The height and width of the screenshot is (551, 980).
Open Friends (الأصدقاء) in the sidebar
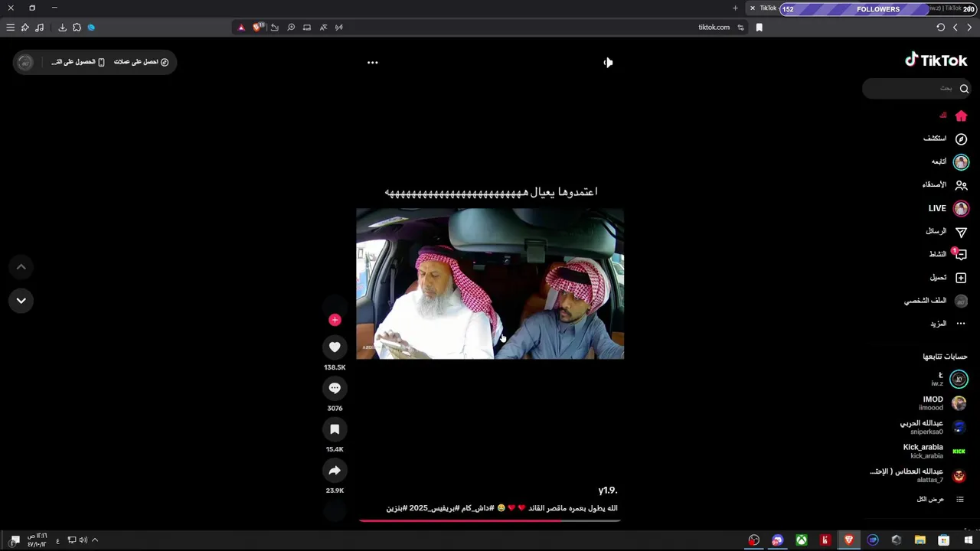[x=944, y=185]
